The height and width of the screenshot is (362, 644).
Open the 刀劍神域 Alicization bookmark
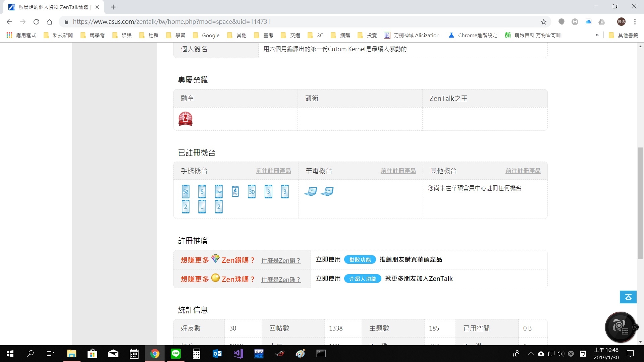tap(412, 35)
